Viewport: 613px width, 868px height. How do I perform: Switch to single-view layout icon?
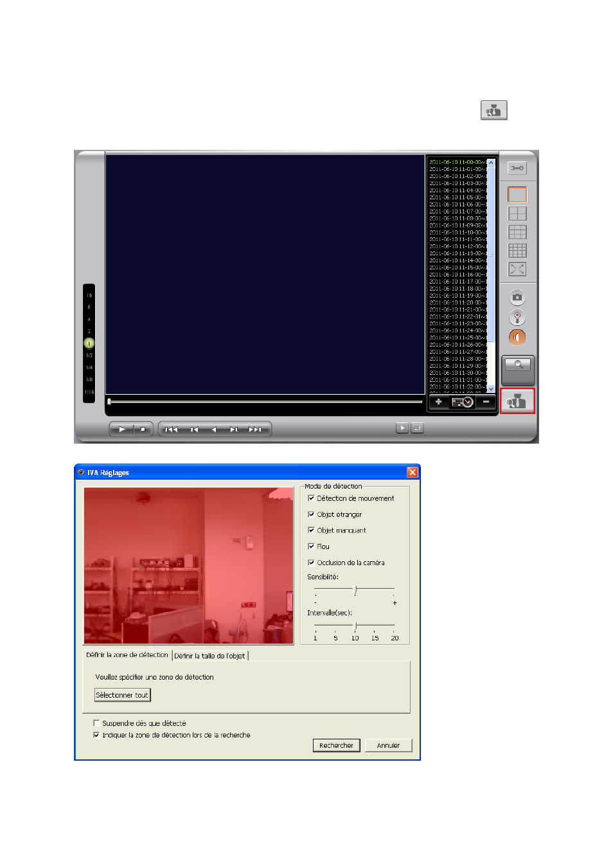pos(517,194)
